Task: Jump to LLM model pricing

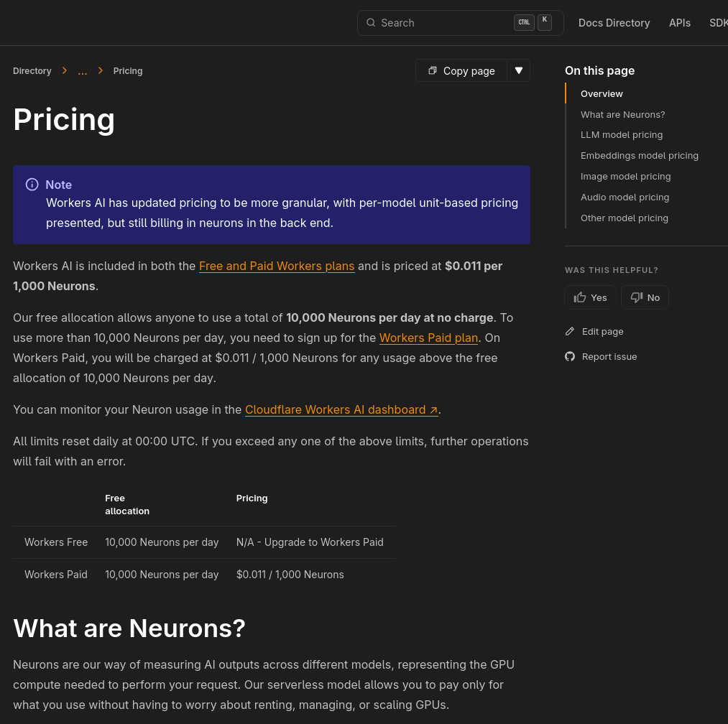Action: pos(621,135)
